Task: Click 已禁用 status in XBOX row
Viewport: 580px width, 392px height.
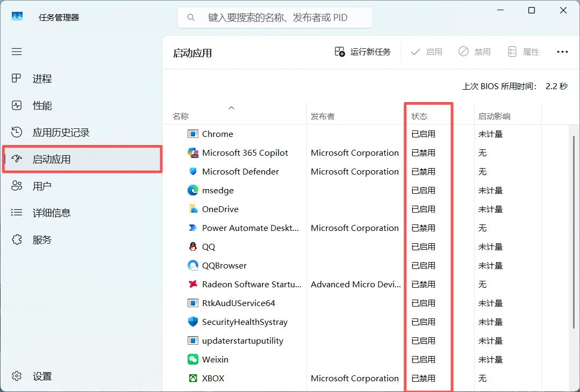Action: click(423, 379)
